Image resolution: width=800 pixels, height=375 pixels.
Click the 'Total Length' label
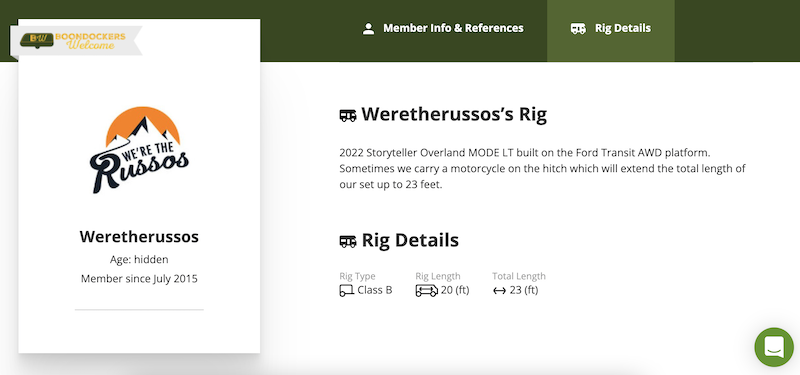[x=519, y=276]
